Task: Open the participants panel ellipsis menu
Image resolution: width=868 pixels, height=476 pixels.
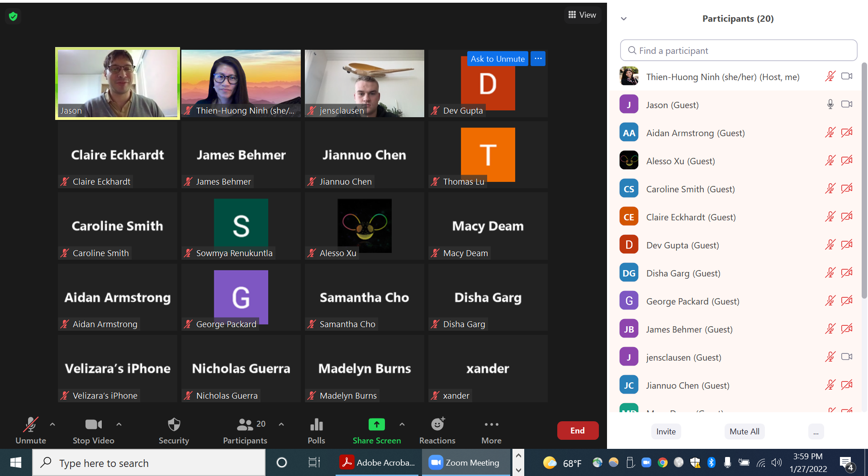Action: click(816, 432)
